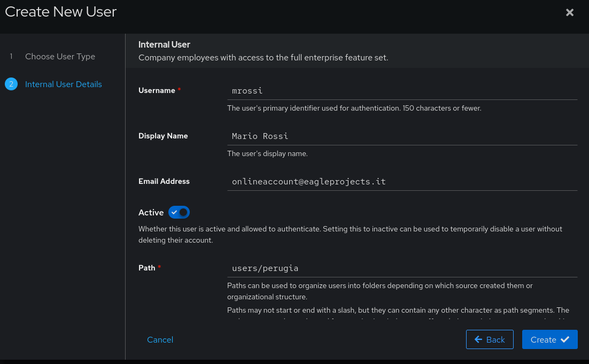
Task: Click the Active label text
Action: (x=151, y=213)
